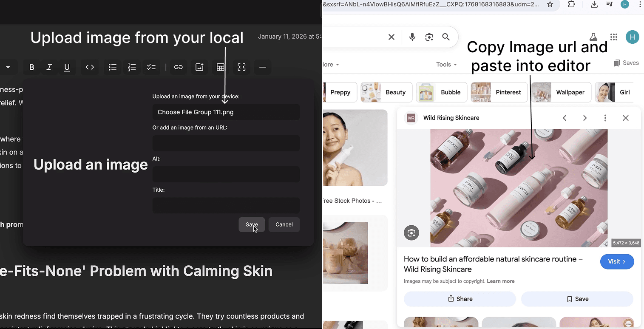Start voice search with the microphone icon
Image resolution: width=644 pixels, height=329 pixels.
click(411, 37)
